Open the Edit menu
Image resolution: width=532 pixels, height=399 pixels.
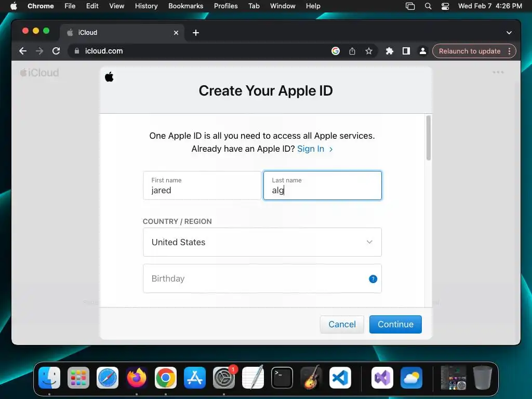[92, 6]
